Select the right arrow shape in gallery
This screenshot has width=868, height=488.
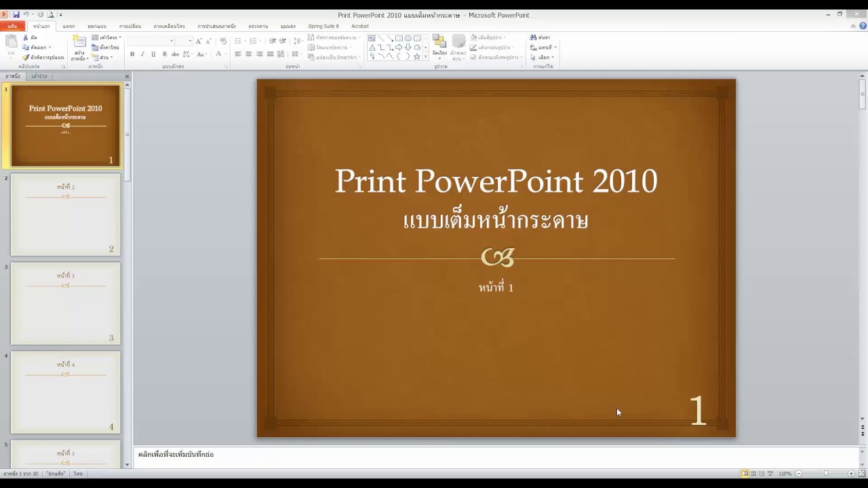pos(399,47)
